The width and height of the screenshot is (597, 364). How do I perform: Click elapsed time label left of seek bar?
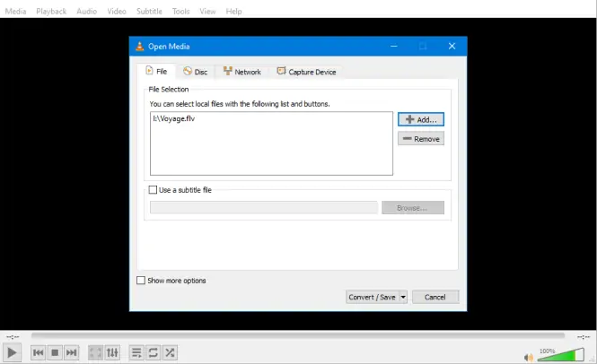pyautogui.click(x=13, y=336)
